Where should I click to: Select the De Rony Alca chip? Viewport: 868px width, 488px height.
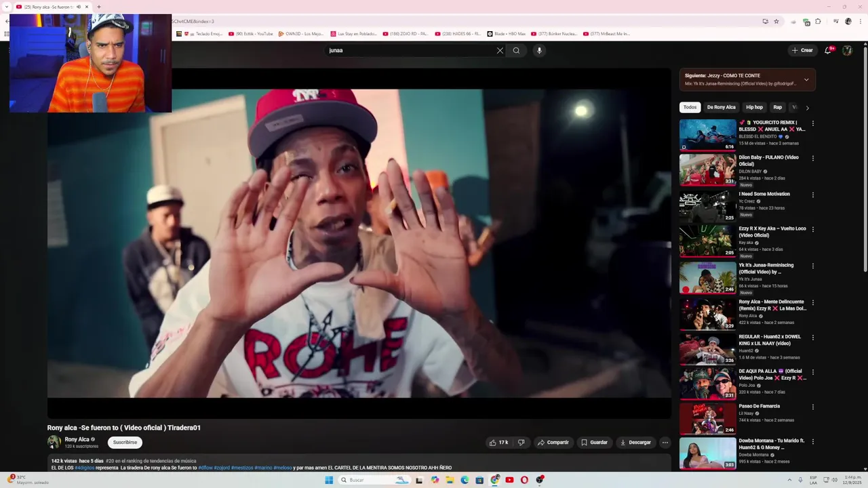[x=721, y=107]
